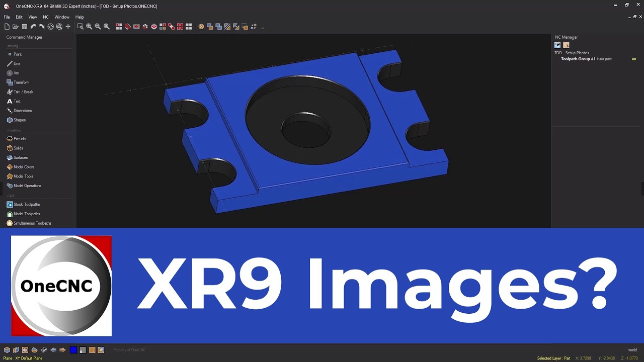Click the New file icon
Image resolution: width=644 pixels, height=362 pixels.
(7, 27)
